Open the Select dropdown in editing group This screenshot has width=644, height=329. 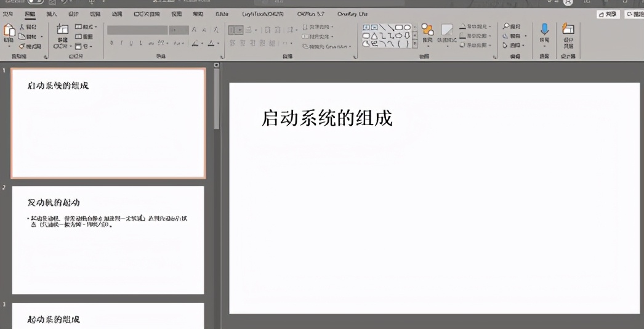pos(513,45)
